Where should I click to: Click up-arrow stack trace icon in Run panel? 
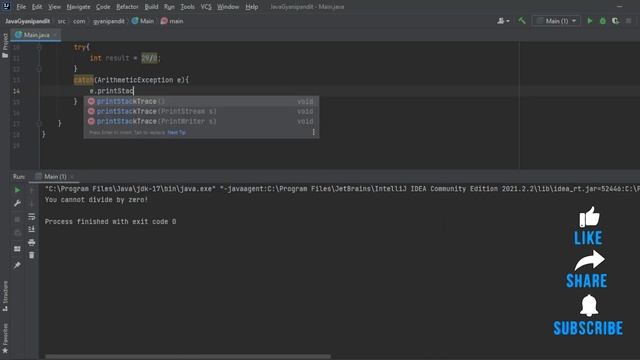click(x=31, y=190)
